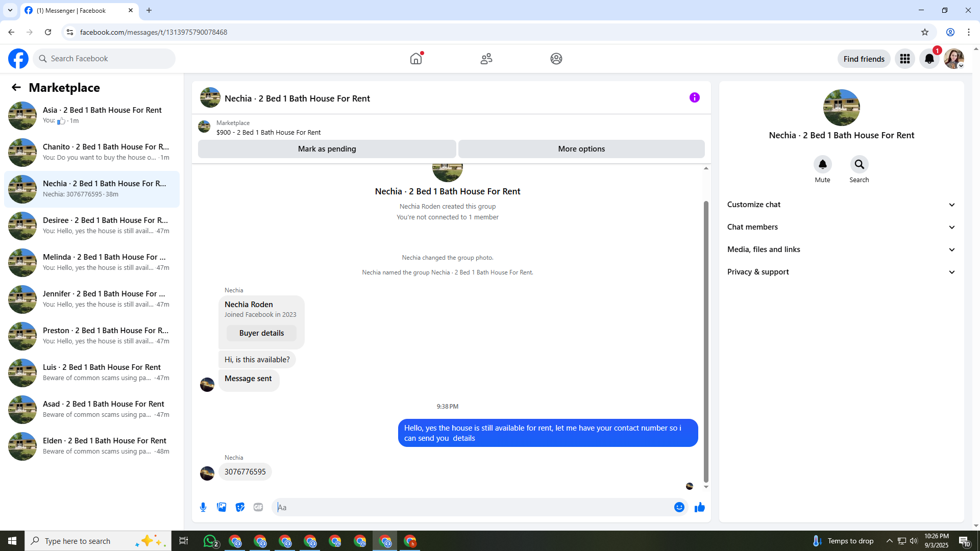Open the notifications bell
This screenshot has width=980, height=551.
[929, 59]
